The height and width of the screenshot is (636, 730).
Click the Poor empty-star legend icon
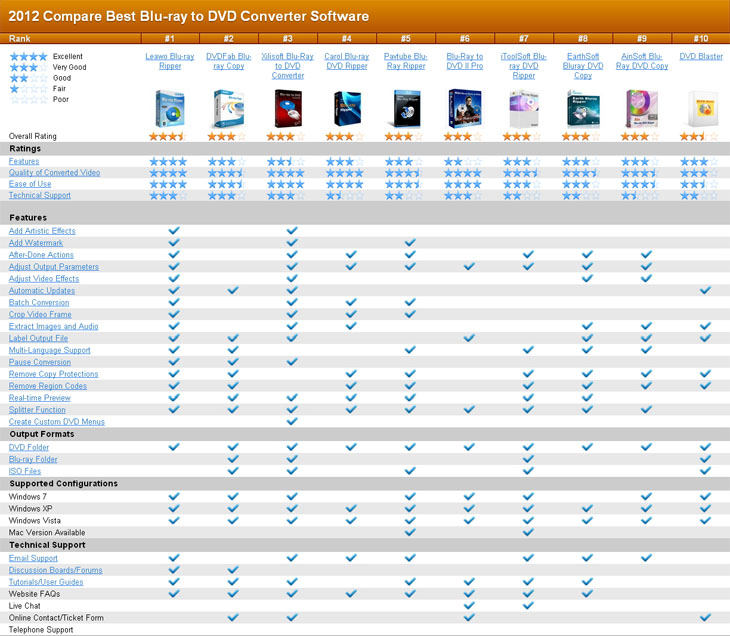29,99
